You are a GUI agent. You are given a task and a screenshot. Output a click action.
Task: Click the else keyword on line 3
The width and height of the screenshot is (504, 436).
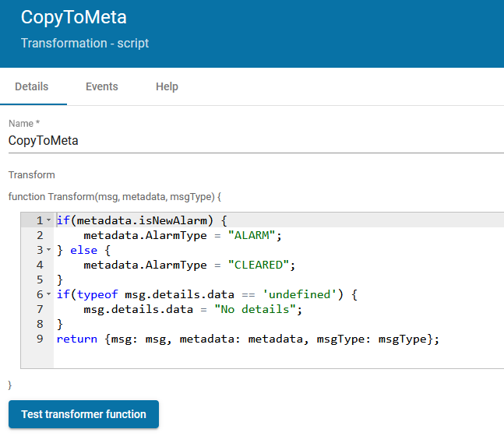[x=83, y=250]
